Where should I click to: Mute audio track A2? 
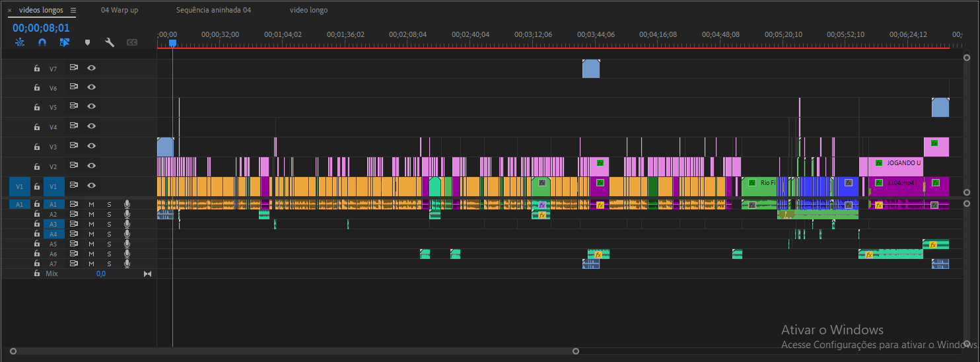click(x=92, y=214)
